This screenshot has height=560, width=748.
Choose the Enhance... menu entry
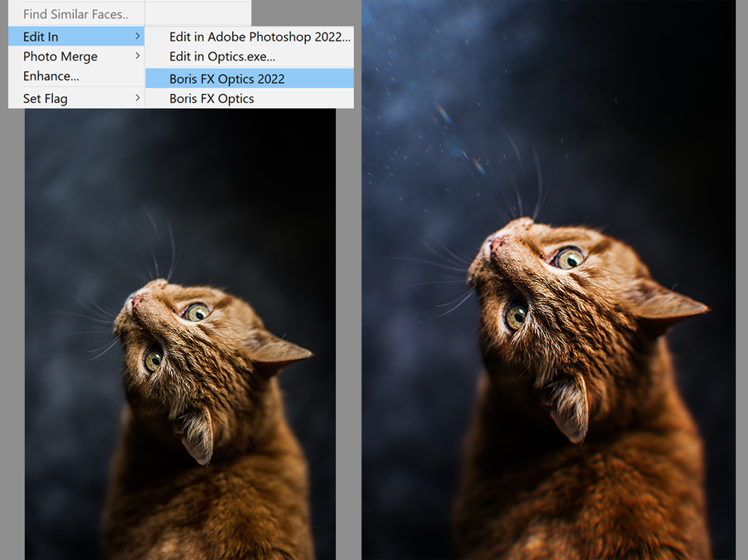coord(76,76)
